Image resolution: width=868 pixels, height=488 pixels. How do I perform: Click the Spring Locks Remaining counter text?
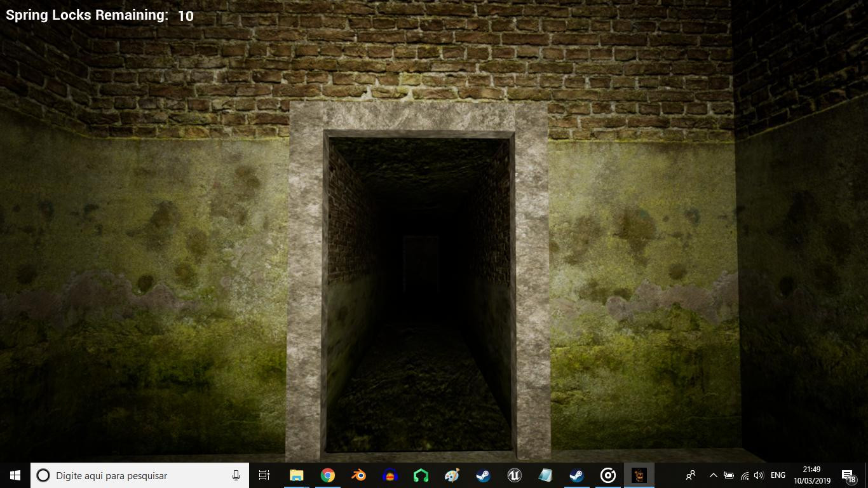coord(100,15)
